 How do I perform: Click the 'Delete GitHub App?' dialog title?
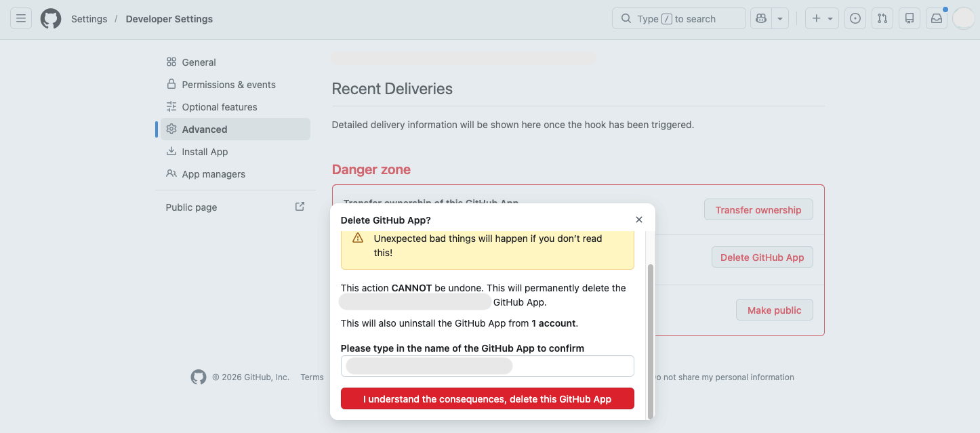click(386, 220)
